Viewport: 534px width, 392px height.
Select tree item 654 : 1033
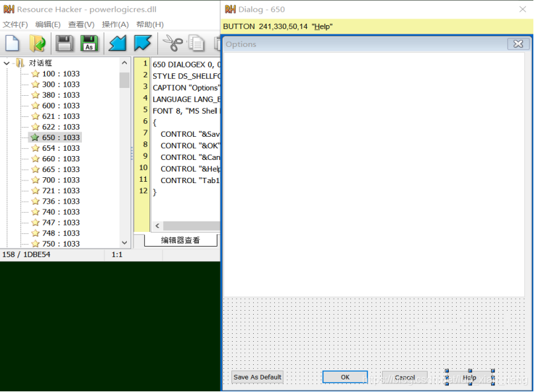61,148
